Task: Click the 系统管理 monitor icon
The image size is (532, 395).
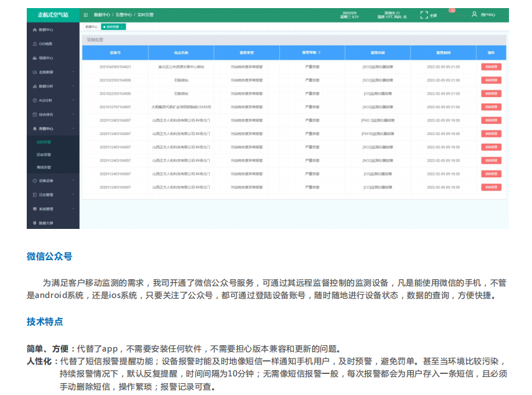Action: tap(35, 209)
